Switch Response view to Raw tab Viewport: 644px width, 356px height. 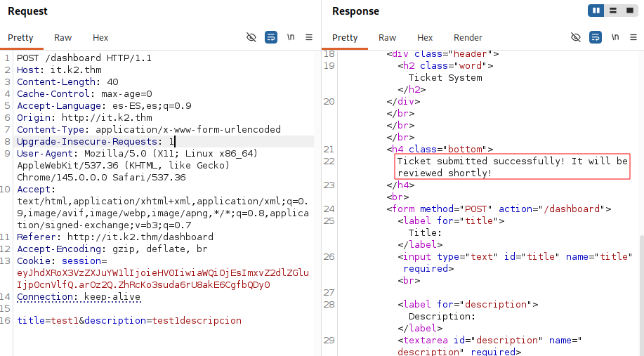(387, 38)
